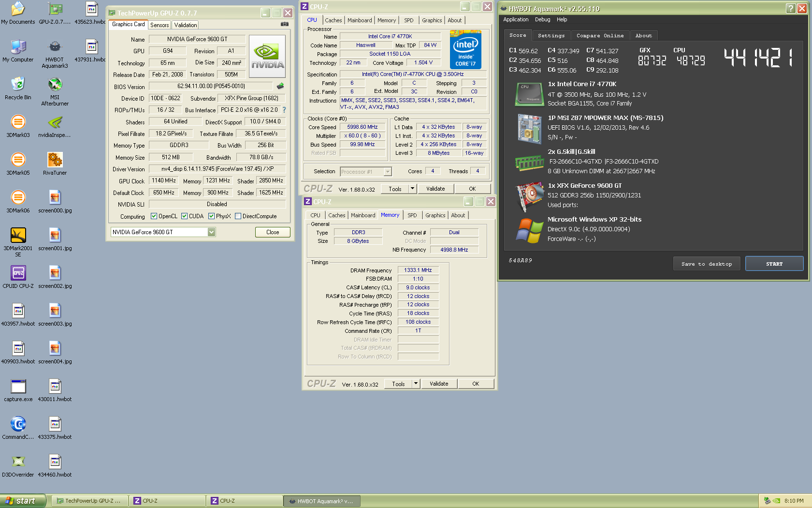Switch to Validation tab in GPU-Z
The height and width of the screenshot is (508, 812).
(186, 25)
